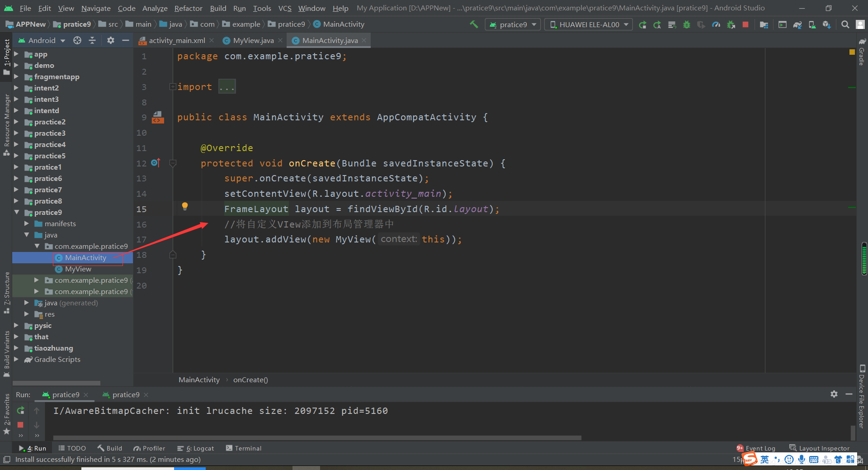
Task: Expand the res folder
Action: pos(27,314)
